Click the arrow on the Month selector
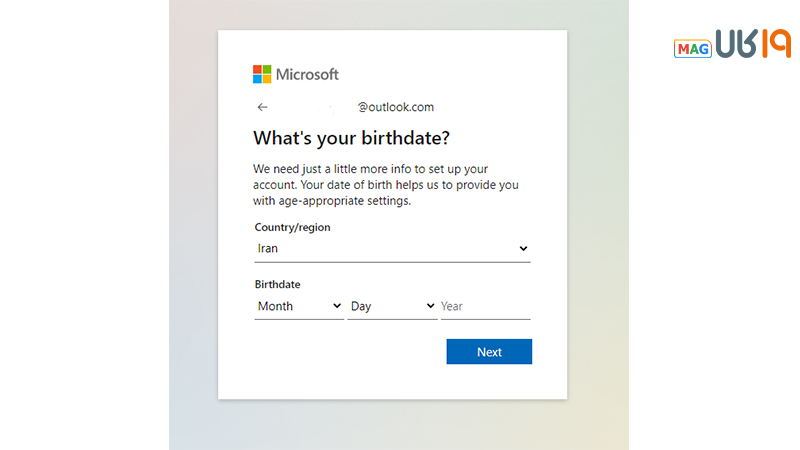Viewport: 800px width, 450px height. 337,306
